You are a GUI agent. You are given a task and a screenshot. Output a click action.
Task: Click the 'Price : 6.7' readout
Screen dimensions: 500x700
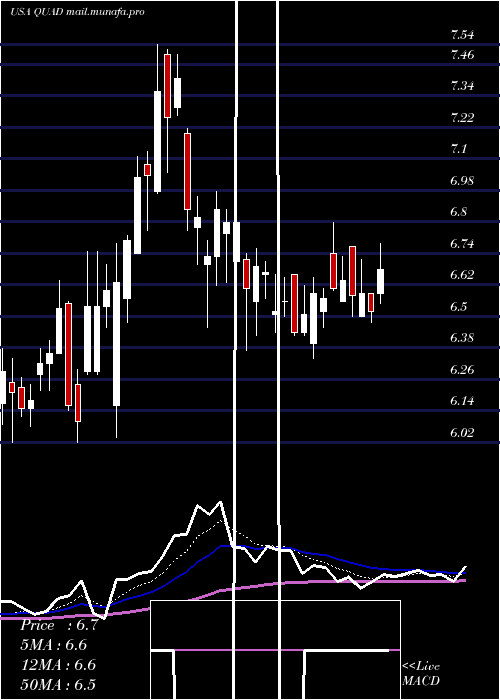58,625
